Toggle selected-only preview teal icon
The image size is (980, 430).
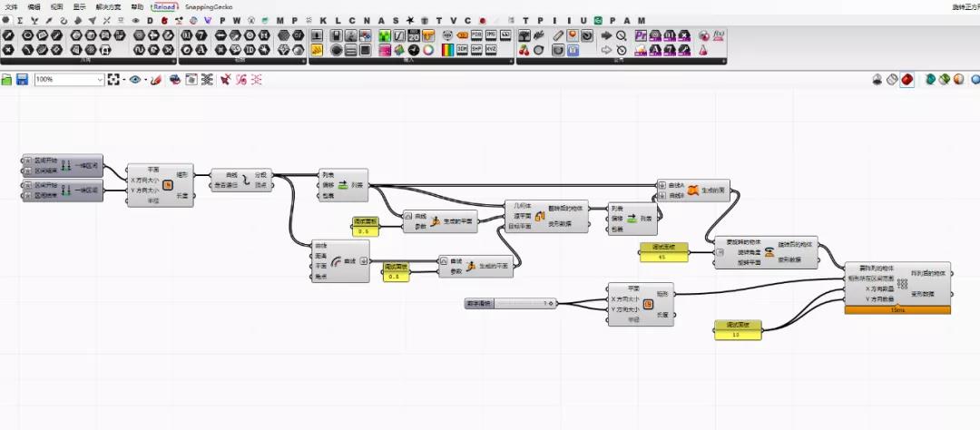pyautogui.click(x=930, y=79)
